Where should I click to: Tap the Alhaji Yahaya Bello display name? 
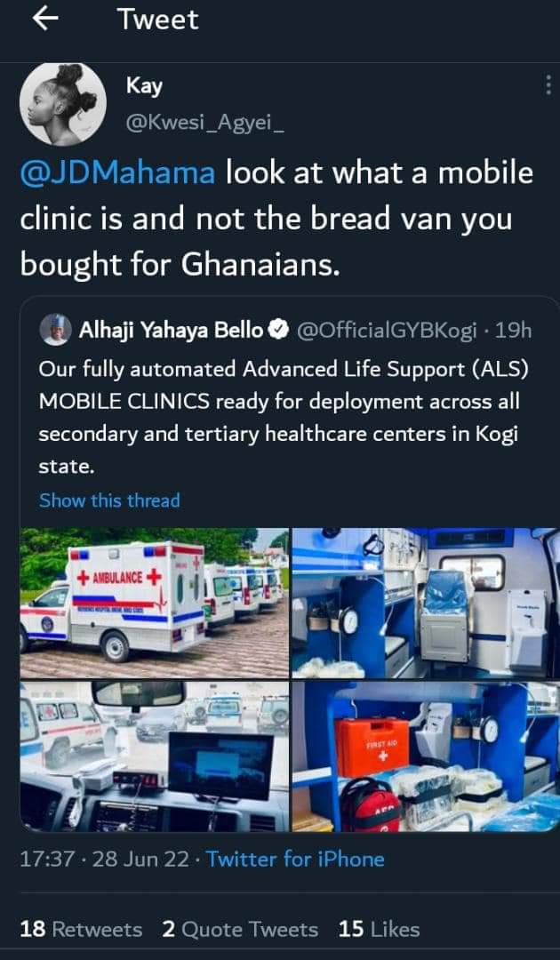[x=171, y=332]
